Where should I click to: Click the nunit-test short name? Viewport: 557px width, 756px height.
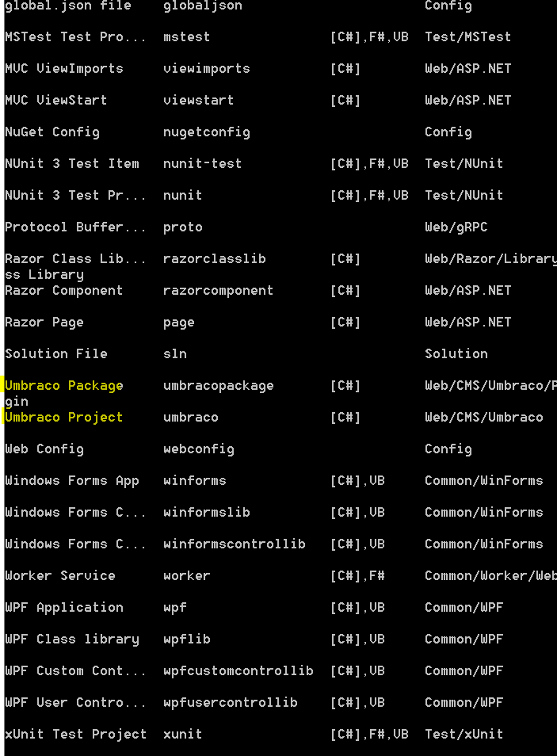203,163
